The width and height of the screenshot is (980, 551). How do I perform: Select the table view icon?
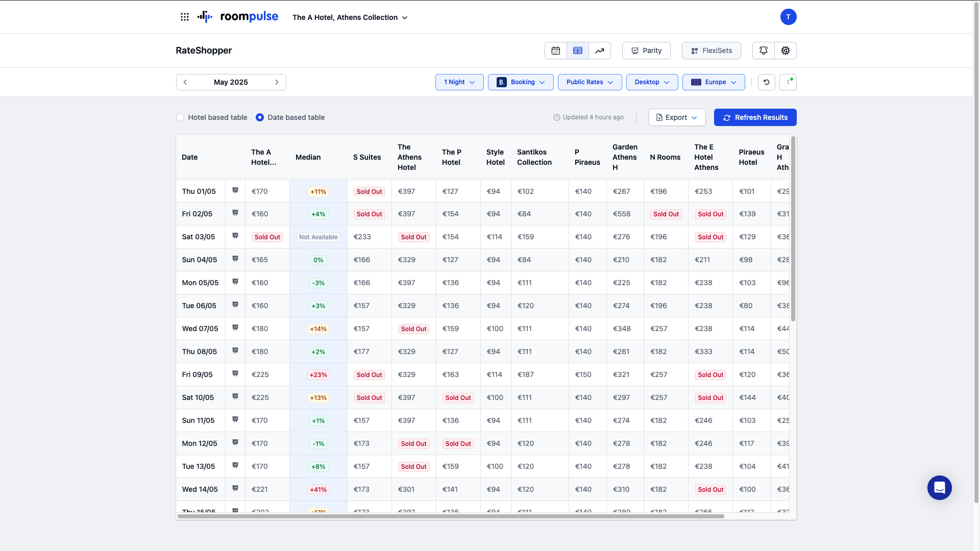578,51
